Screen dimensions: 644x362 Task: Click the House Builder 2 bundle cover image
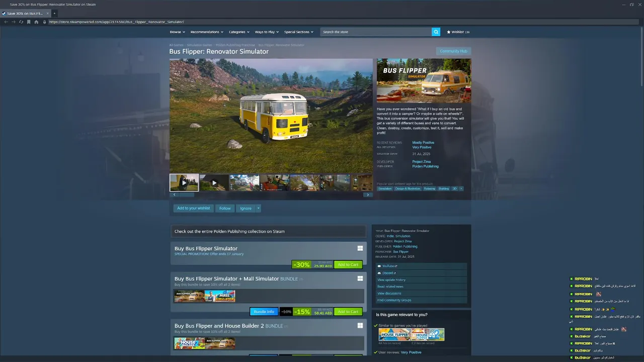tap(190, 343)
